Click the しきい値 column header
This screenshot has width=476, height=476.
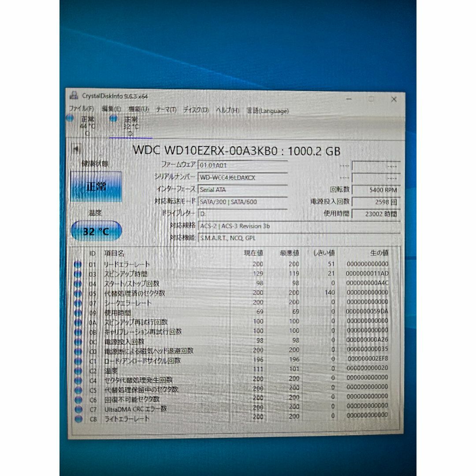point(324,253)
